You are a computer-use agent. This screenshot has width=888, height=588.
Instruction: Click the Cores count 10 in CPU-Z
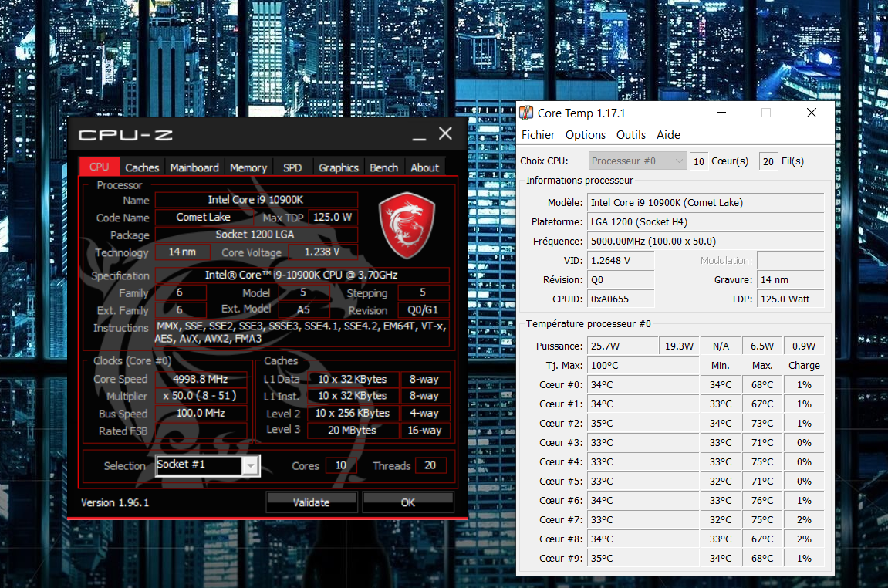[341, 465]
